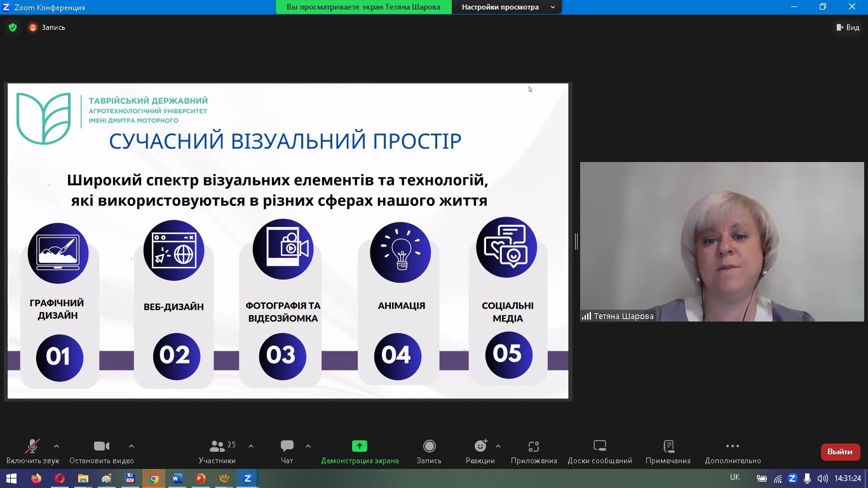Click the green encryption shield icon
The height and width of the screenshot is (488, 868).
coord(12,27)
